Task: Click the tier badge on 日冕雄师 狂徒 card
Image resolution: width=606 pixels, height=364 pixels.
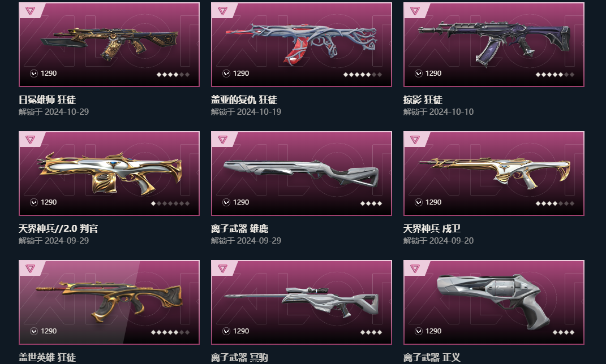Action: pyautogui.click(x=30, y=11)
